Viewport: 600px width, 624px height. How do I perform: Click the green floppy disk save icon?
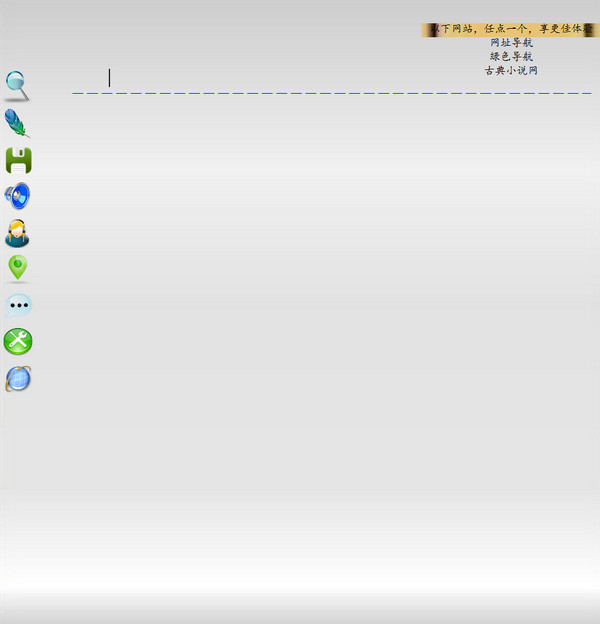pos(18,160)
